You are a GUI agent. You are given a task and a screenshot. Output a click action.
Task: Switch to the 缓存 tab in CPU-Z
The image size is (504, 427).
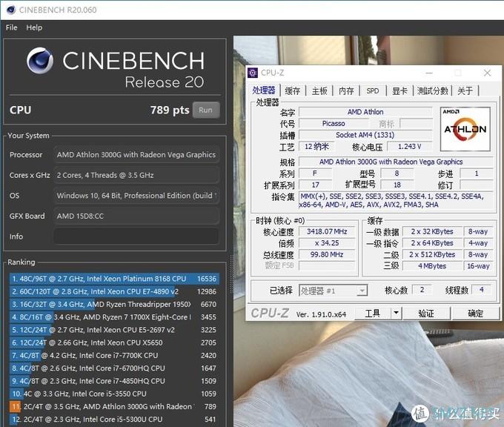(x=293, y=91)
